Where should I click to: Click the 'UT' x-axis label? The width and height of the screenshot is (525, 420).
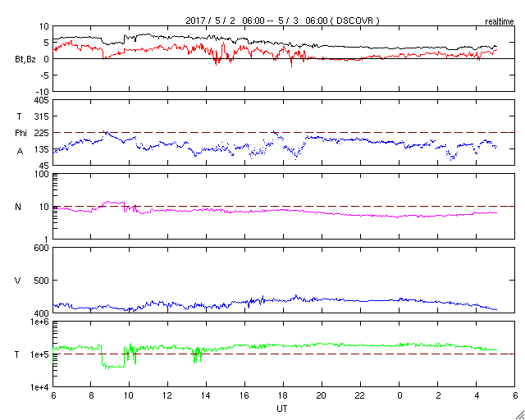click(x=282, y=409)
